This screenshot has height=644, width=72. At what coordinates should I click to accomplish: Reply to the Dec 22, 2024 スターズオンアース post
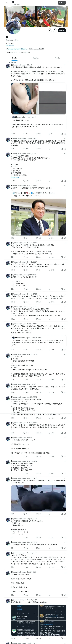pos(12,257)
